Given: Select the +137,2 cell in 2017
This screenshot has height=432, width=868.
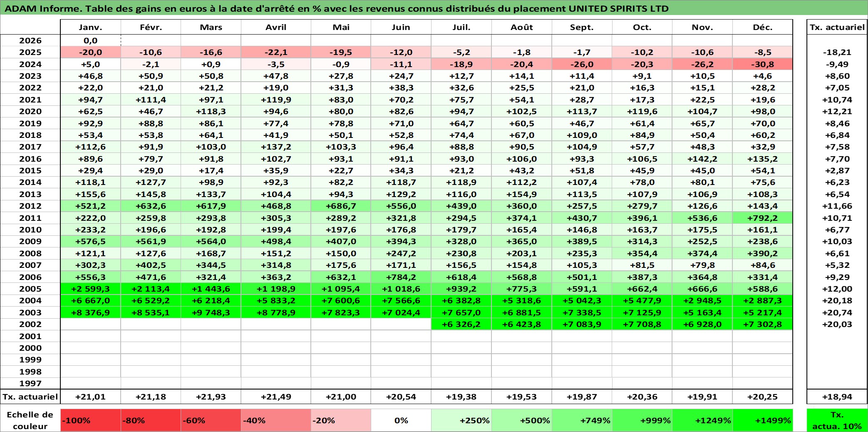Looking at the screenshot, I should [x=276, y=147].
